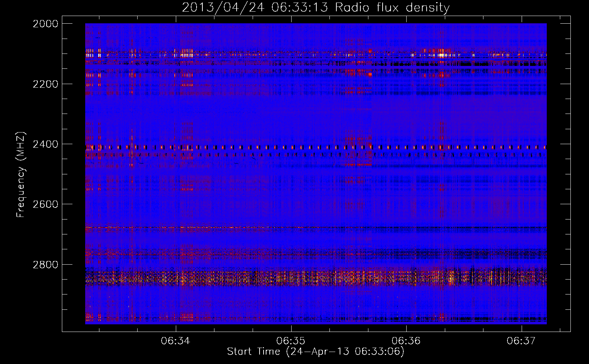
Task: Select the 2200 frequency axis label
Action: pos(46,84)
